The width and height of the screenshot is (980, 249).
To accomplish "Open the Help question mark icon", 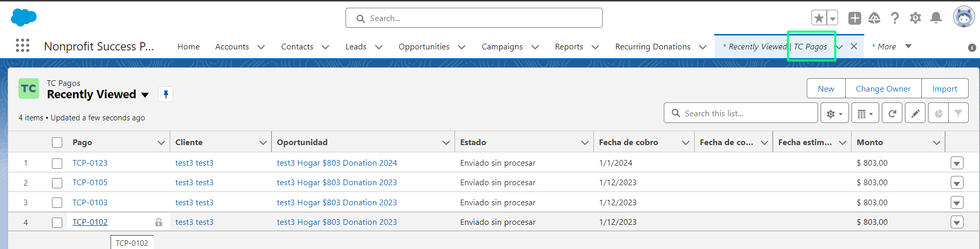I will 895,18.
